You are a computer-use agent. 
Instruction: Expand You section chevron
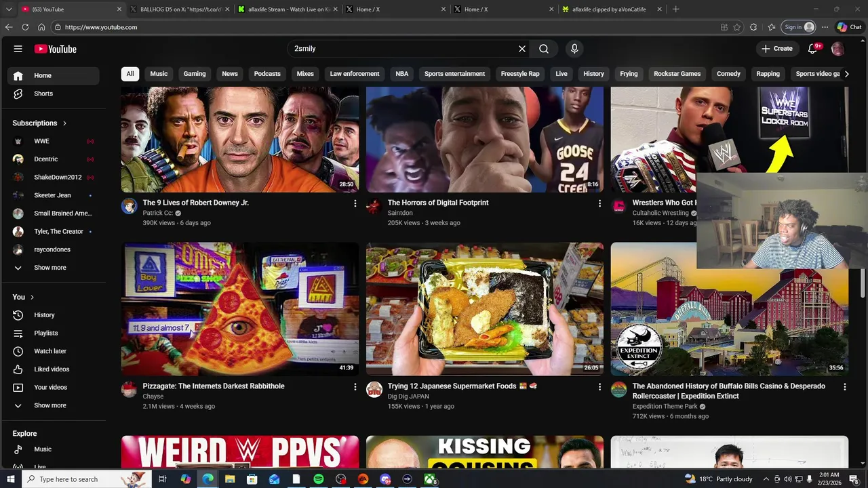32,298
